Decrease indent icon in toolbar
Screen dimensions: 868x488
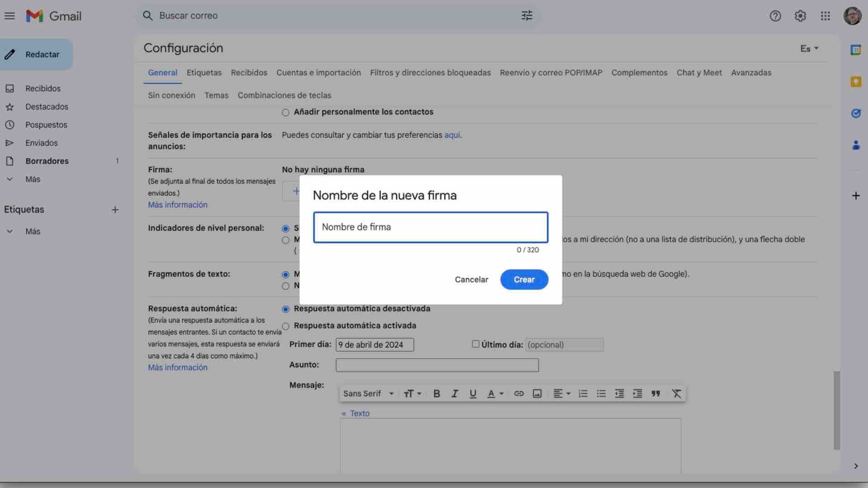pos(619,393)
